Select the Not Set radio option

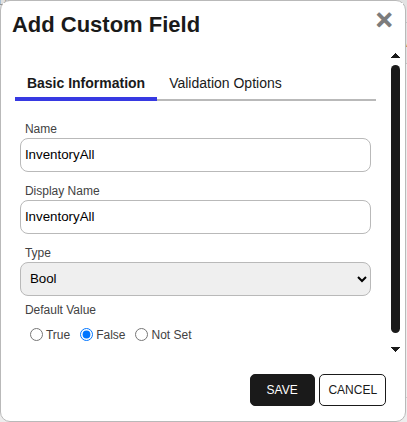pos(141,335)
